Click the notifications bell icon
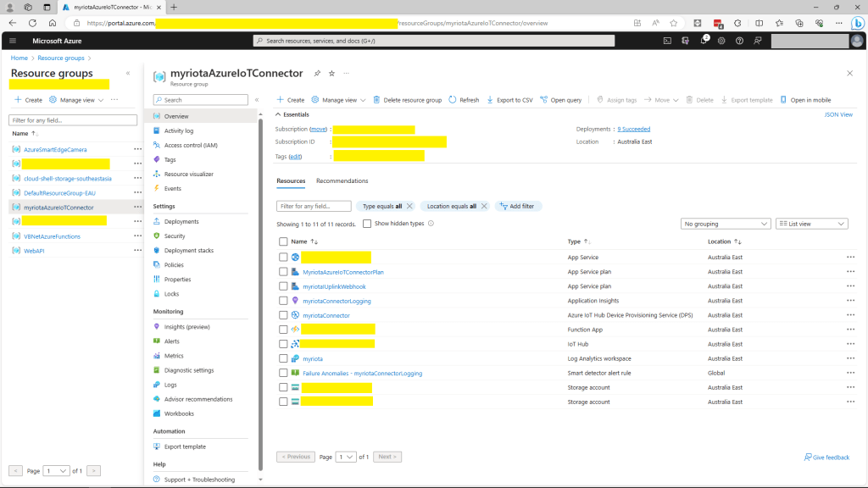 tap(703, 41)
